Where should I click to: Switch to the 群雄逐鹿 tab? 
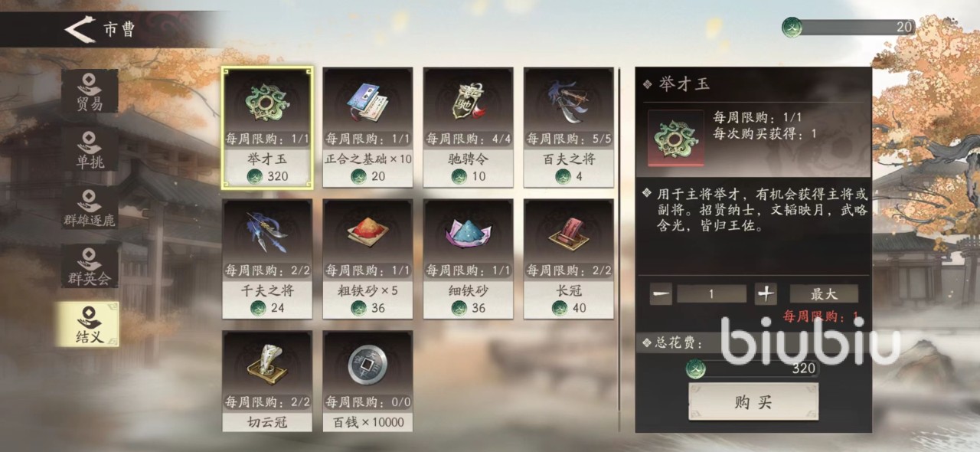click(90, 207)
